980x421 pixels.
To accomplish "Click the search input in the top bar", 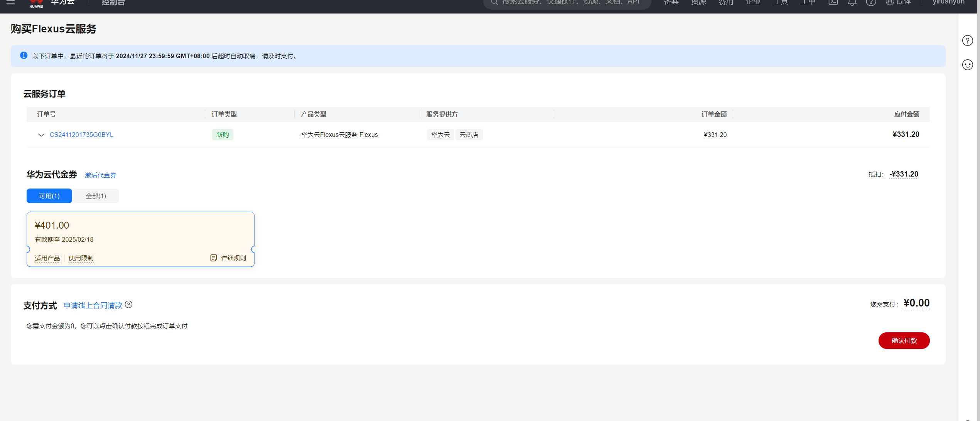I will point(567,3).
